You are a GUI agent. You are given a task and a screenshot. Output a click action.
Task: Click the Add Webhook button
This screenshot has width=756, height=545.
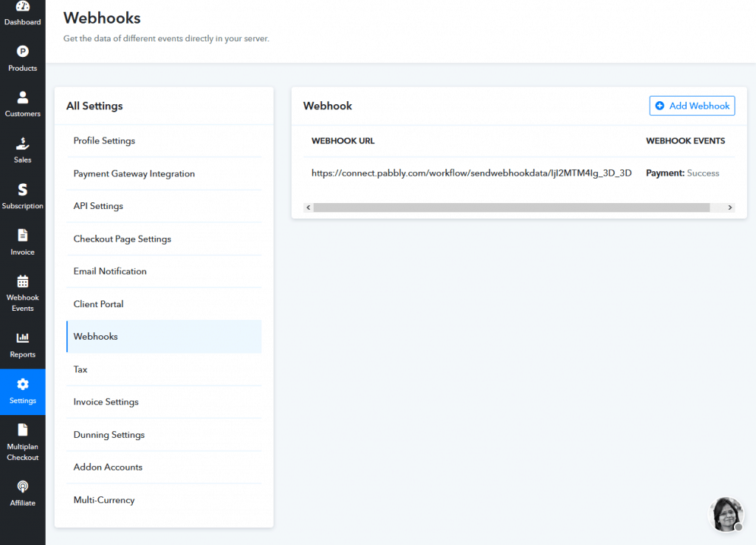(x=692, y=106)
